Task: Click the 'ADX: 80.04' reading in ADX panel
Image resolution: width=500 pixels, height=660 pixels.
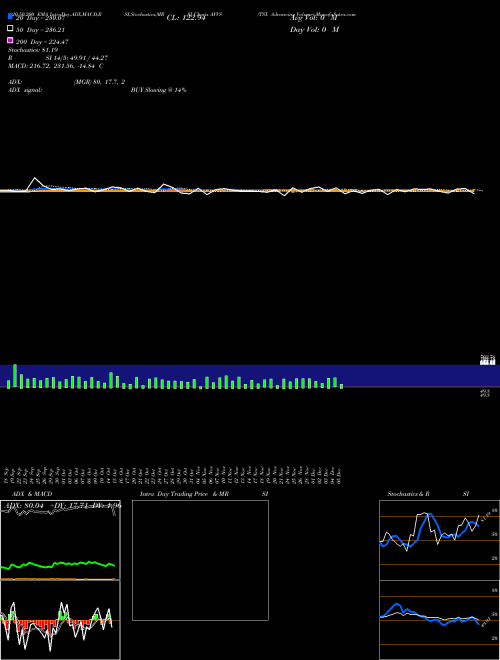Action: (25, 506)
